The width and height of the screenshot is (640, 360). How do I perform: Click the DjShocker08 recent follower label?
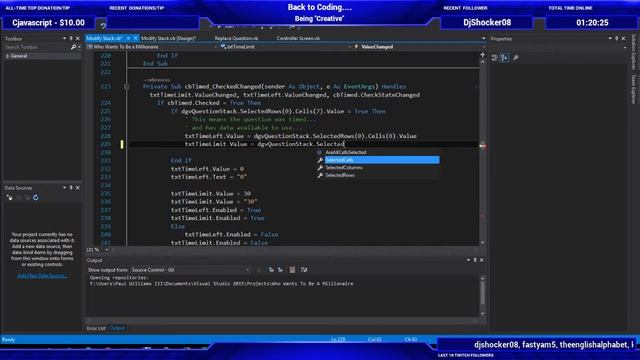click(487, 22)
